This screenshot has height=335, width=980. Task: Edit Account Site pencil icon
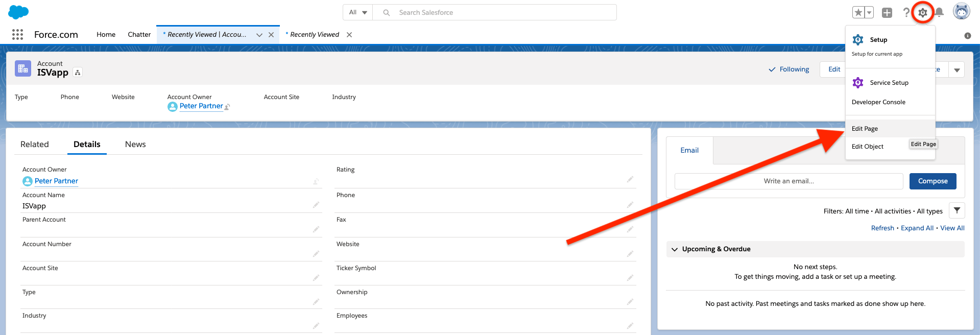click(x=316, y=278)
